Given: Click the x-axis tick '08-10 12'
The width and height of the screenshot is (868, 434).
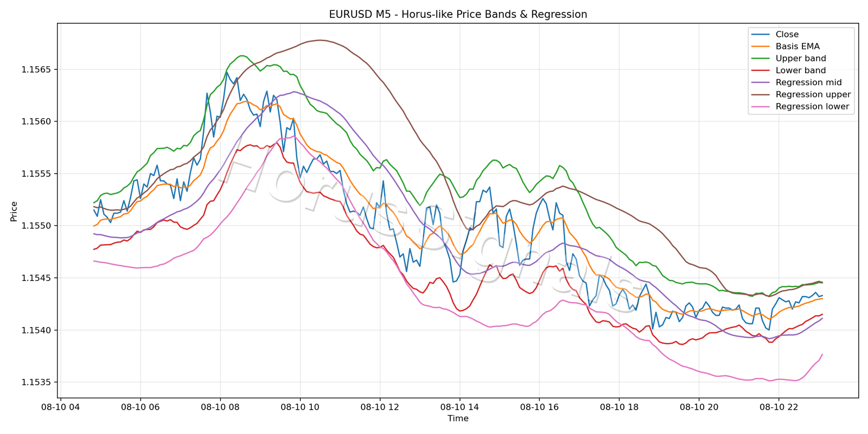Looking at the screenshot, I should [x=380, y=407].
